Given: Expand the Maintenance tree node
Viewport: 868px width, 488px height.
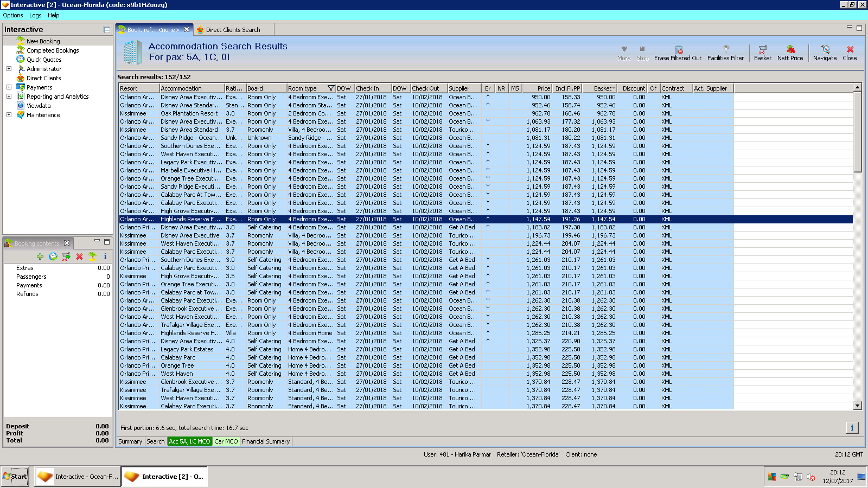Looking at the screenshot, I should [9, 115].
